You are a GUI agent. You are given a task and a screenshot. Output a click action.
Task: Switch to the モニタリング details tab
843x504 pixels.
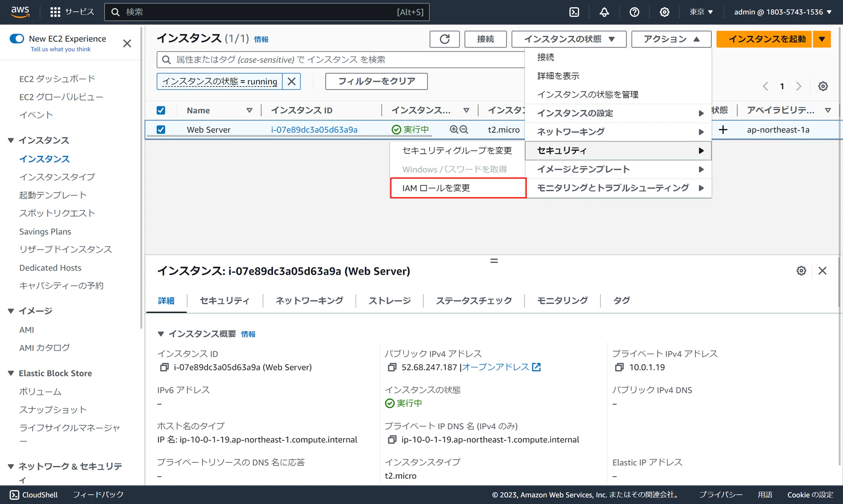(562, 301)
